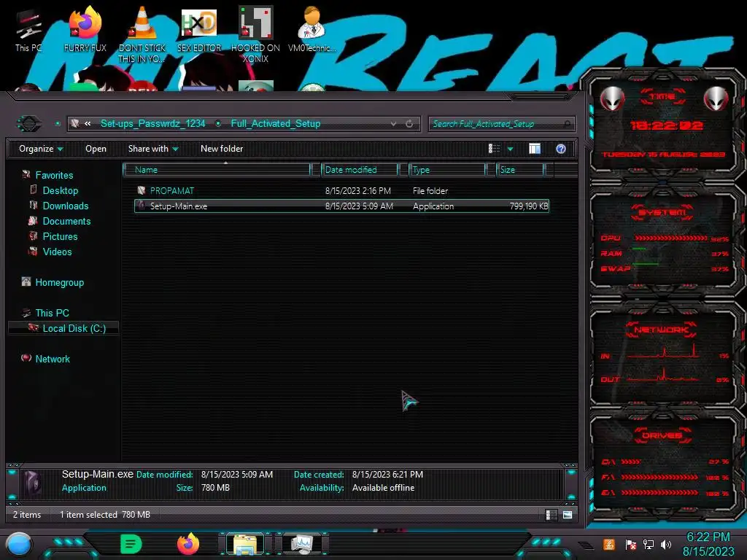This screenshot has width=747, height=560.
Task: Expand address bar history dropdown
Action: (x=393, y=124)
